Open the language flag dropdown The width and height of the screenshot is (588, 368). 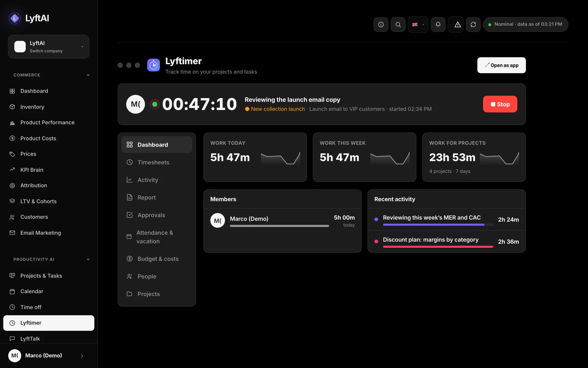coord(418,25)
